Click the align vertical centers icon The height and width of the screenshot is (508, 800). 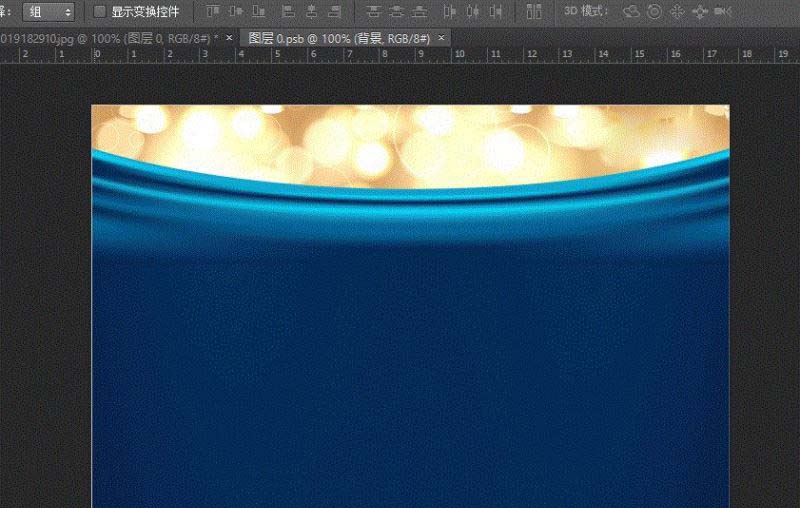(x=236, y=11)
